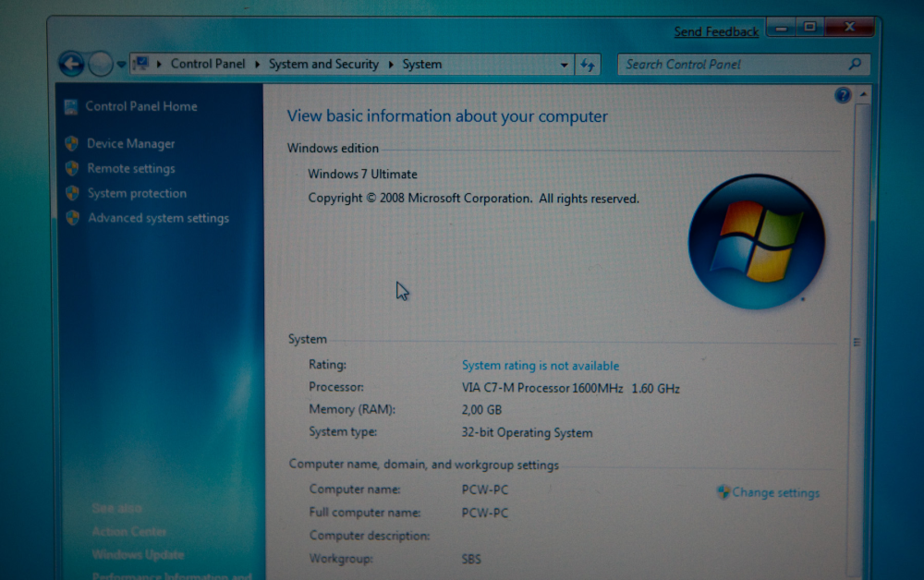Screen dimensions: 924x580
Task: Open Remote settings link
Action: tap(131, 168)
